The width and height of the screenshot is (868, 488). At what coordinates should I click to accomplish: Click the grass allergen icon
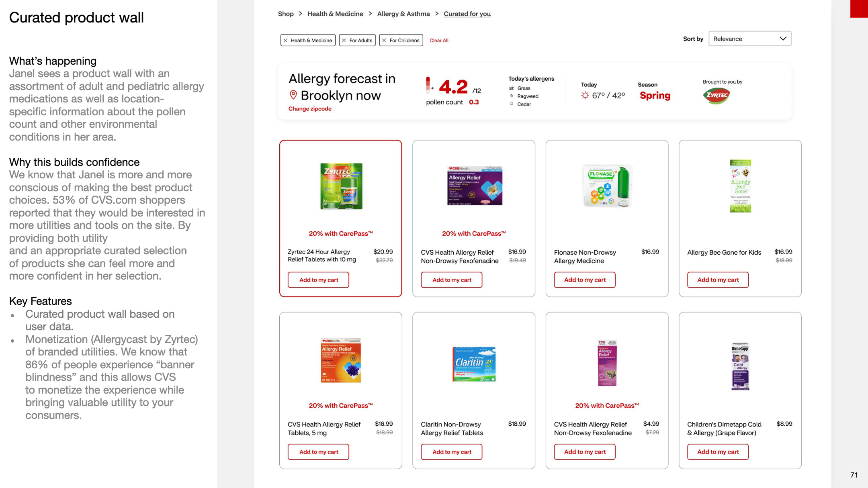(512, 88)
